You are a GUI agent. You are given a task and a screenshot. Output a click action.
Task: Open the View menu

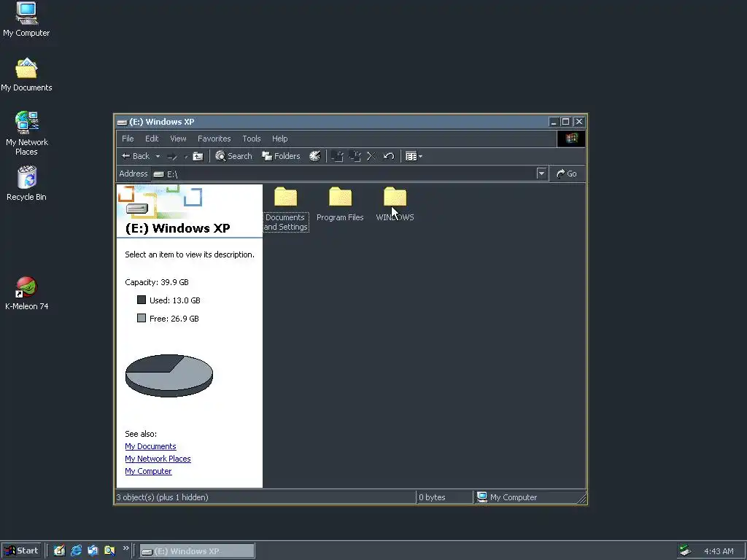point(178,139)
